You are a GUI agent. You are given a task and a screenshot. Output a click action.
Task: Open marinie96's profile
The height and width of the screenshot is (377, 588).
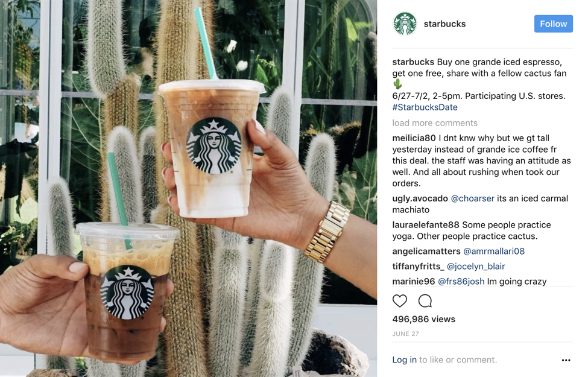414,281
